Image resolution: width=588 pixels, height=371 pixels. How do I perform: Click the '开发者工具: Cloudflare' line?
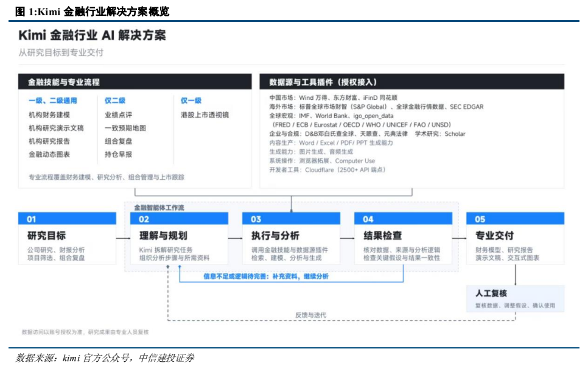[327, 169]
